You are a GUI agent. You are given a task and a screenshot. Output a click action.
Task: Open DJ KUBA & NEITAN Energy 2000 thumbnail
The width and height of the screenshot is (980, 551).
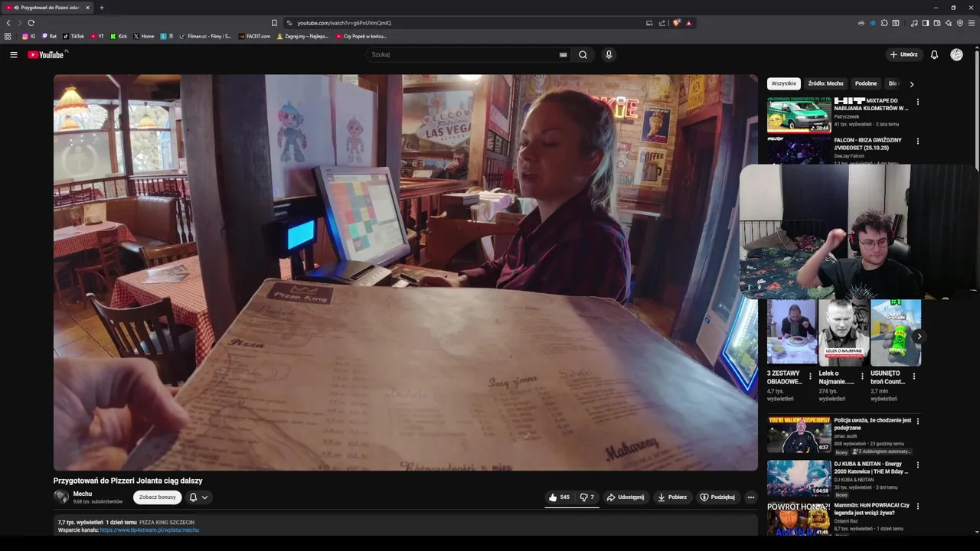[x=799, y=478]
